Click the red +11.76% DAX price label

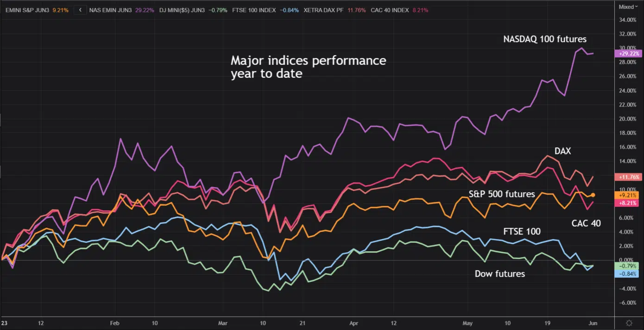627,177
